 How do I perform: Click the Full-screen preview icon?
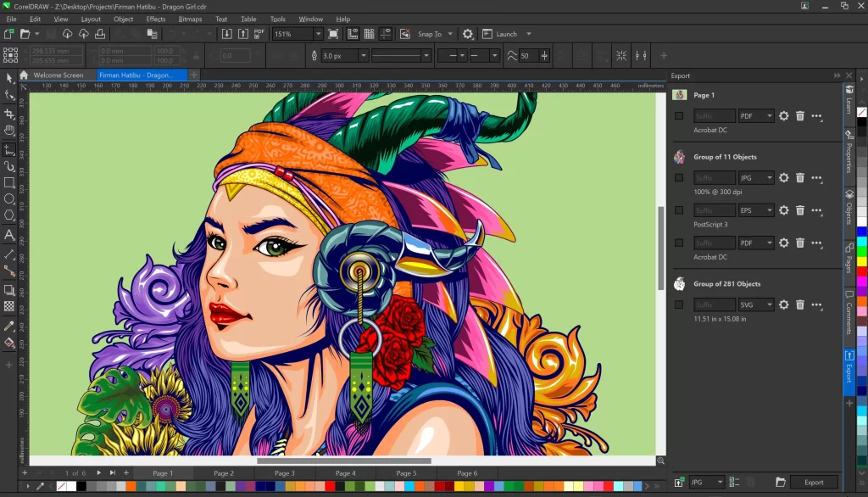coord(333,34)
